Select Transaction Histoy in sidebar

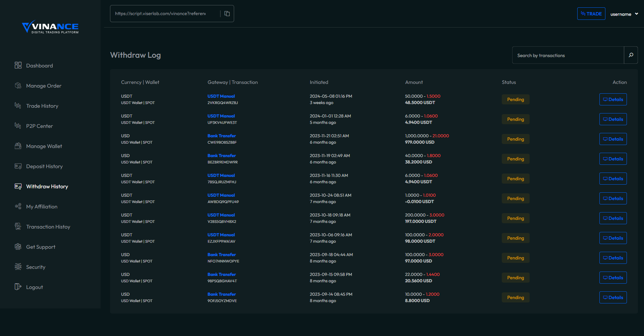tap(48, 227)
